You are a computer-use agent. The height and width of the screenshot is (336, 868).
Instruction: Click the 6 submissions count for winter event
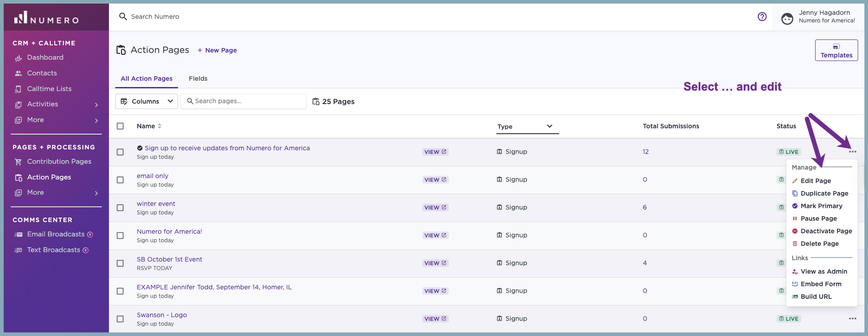[x=645, y=207]
